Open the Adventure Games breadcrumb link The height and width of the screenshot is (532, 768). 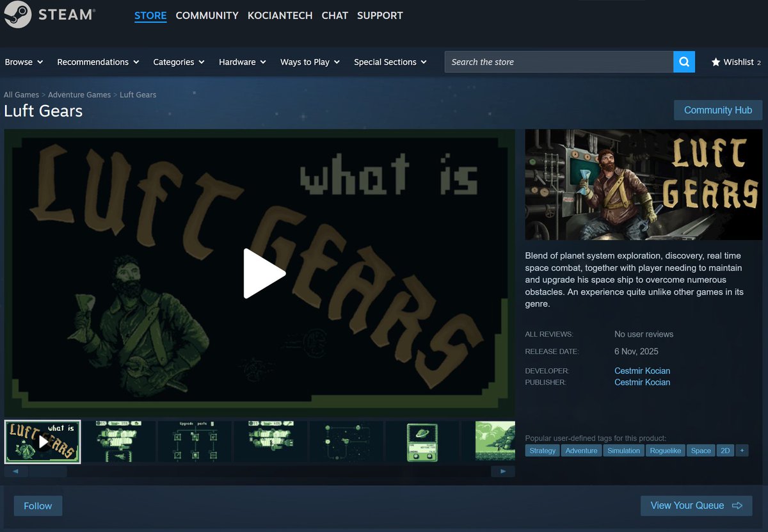coord(79,95)
